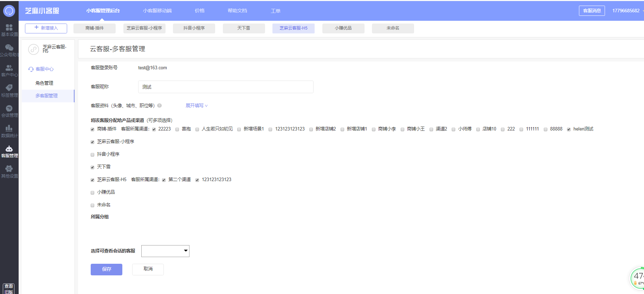
Task: Toggle the 渠道2 channel checkbox
Action: coord(431,129)
